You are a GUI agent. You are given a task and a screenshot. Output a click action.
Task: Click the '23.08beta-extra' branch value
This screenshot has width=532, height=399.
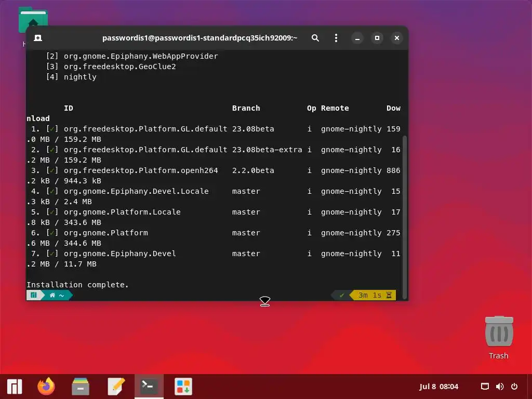coord(267,150)
